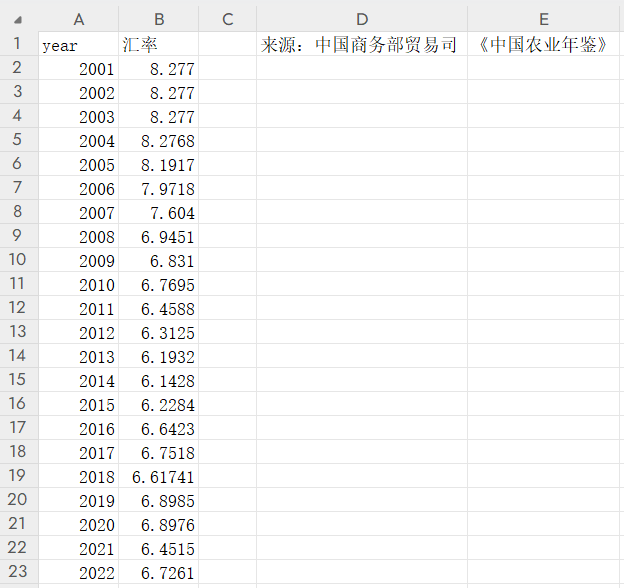Select column E header

click(544, 19)
